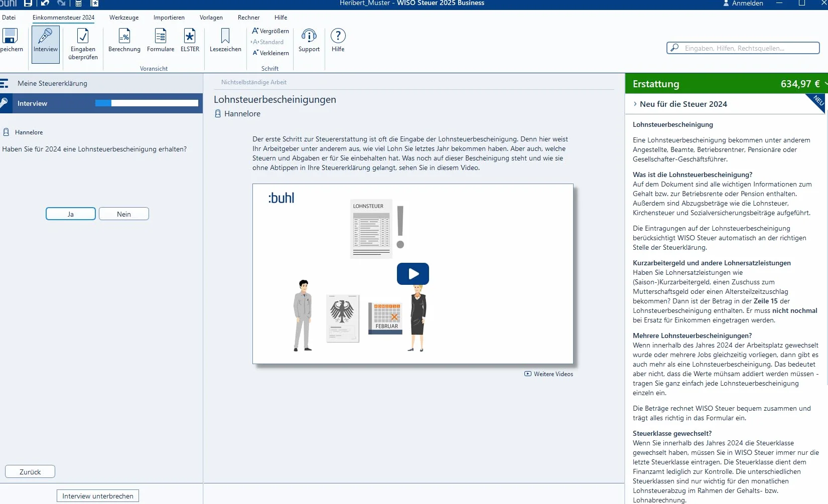
Task: Click the Lohnsteuer video thumbnail
Action: pyautogui.click(x=413, y=274)
